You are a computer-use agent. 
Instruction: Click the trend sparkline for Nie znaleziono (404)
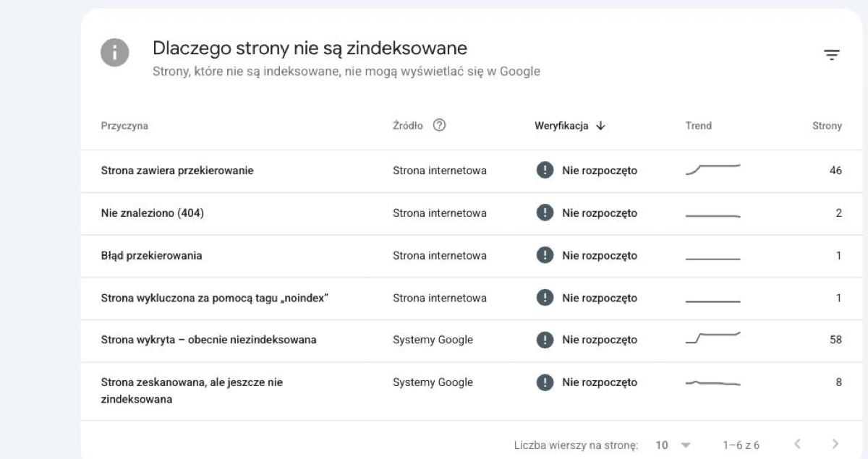pos(712,215)
